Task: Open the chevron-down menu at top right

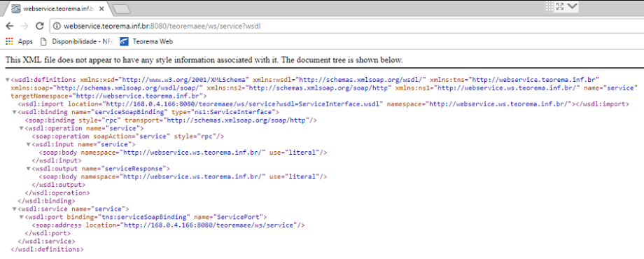Action: pyautogui.click(x=572, y=6)
